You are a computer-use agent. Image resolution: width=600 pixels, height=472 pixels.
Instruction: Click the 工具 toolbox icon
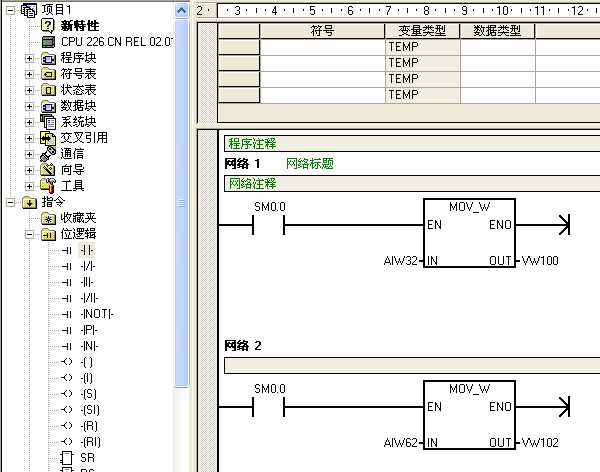[x=48, y=186]
